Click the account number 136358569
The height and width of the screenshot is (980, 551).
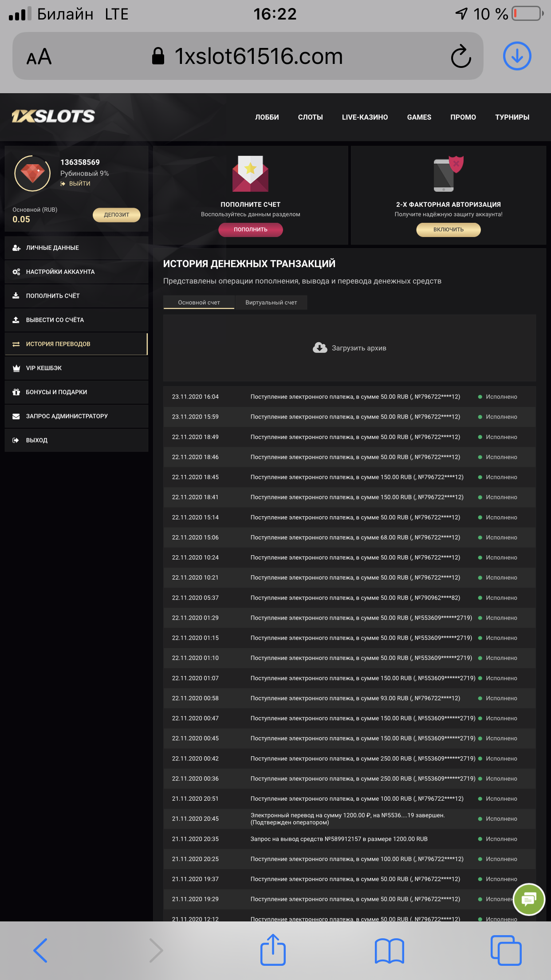(80, 162)
